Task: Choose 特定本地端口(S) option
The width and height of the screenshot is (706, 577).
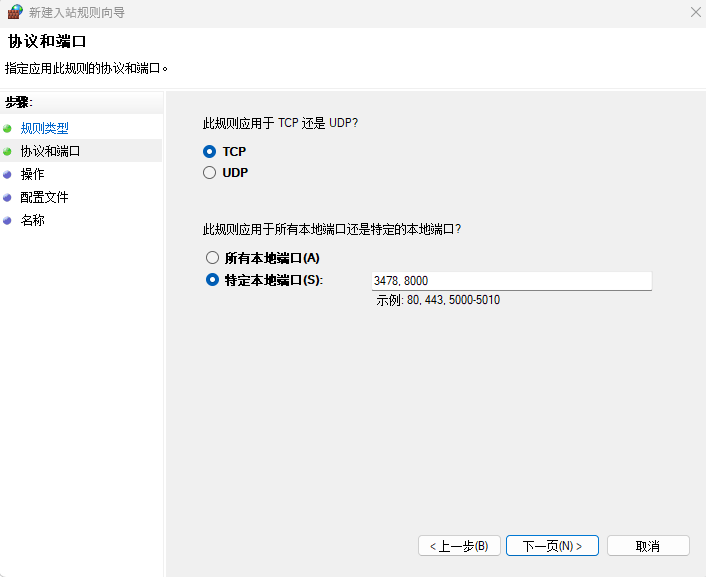Action: coord(213,280)
